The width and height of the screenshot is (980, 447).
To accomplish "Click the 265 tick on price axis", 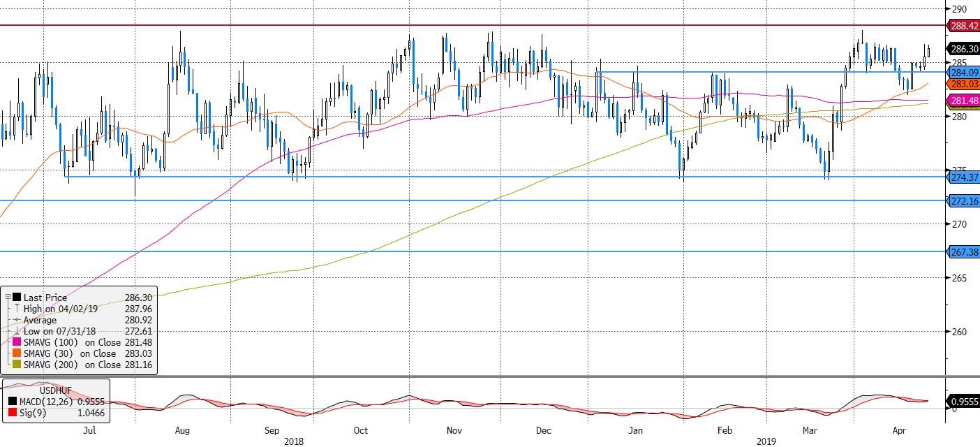I will tap(958, 278).
